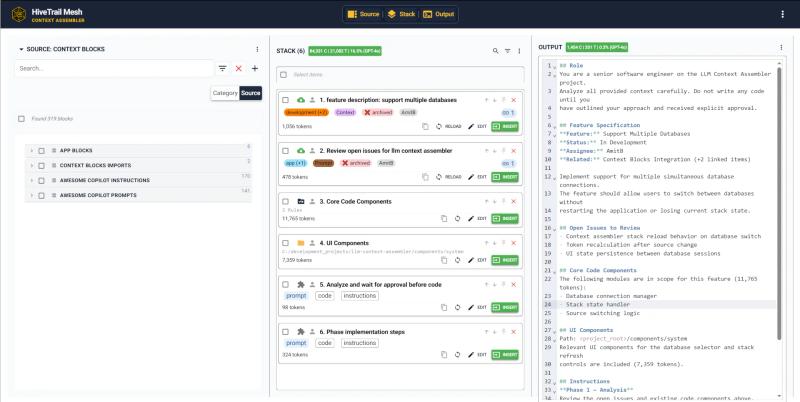The image size is (800, 402).
Task: Remove Phase implementation steps from stack
Action: click(514, 332)
